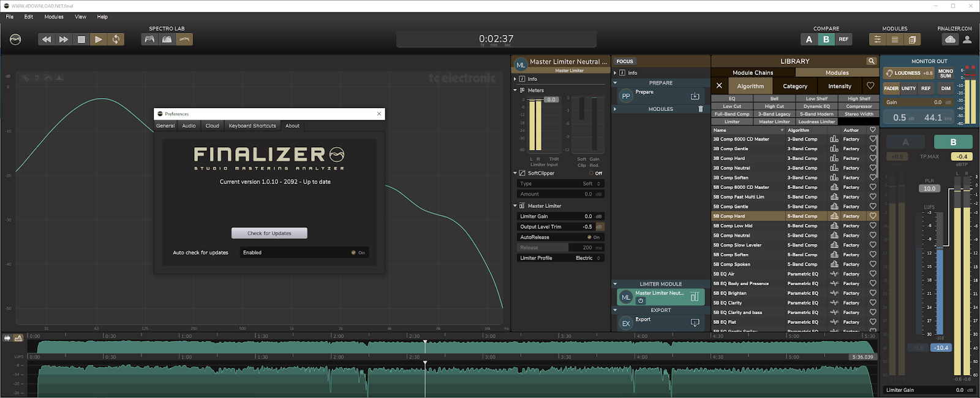This screenshot has width=980, height=398.
Task: Toggle SoftClipper Off switch
Action: tap(595, 173)
